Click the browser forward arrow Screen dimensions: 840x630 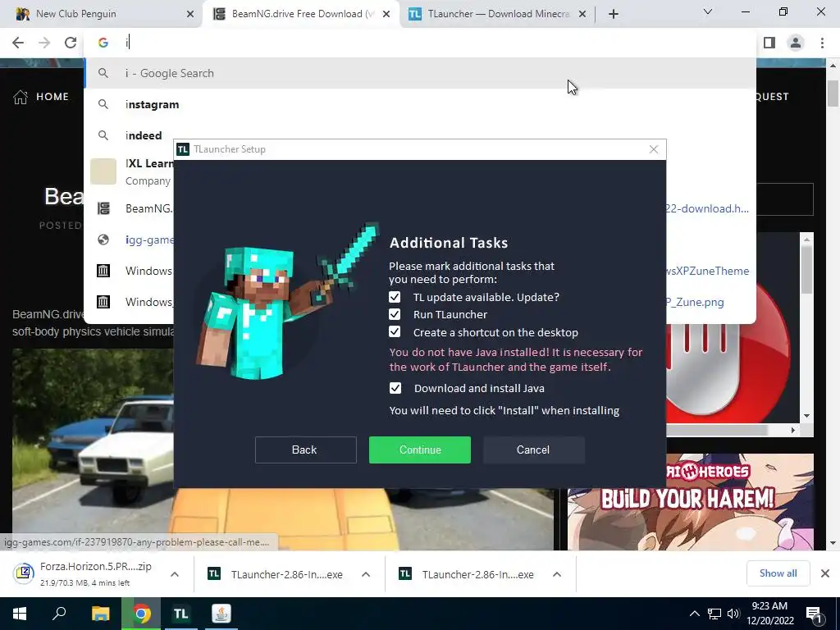coord(44,43)
